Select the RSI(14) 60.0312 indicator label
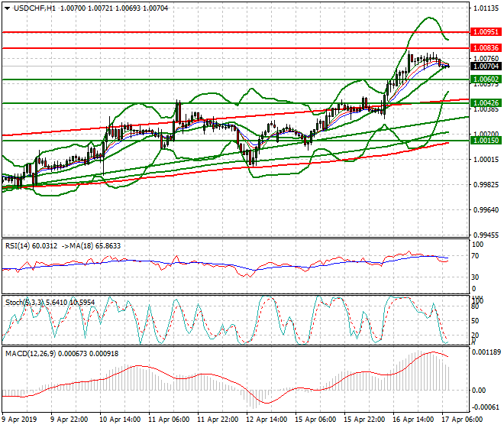 point(31,246)
